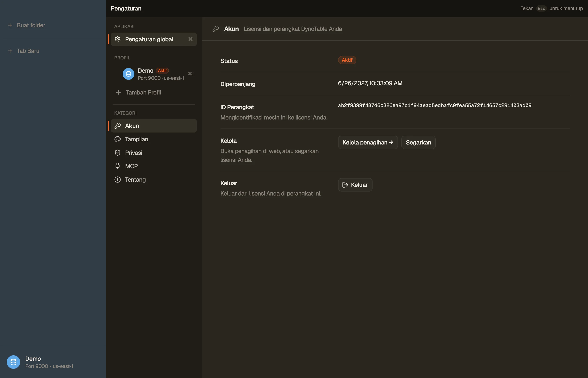Click the Pengaturan title text
This screenshot has height=378, width=588.
click(126, 9)
